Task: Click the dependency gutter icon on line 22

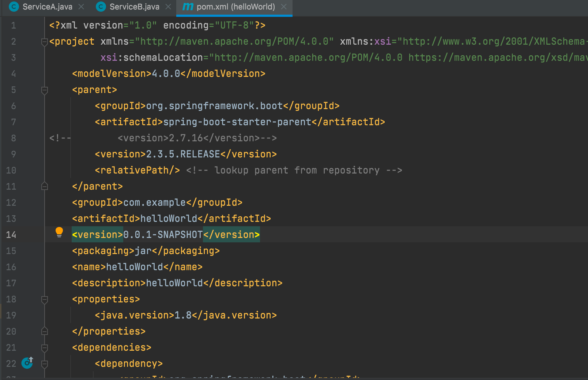Action: point(27,362)
